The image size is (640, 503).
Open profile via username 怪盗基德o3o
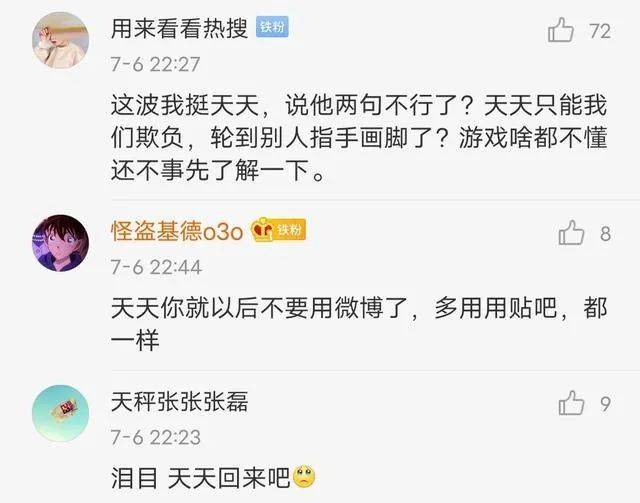[177, 231]
